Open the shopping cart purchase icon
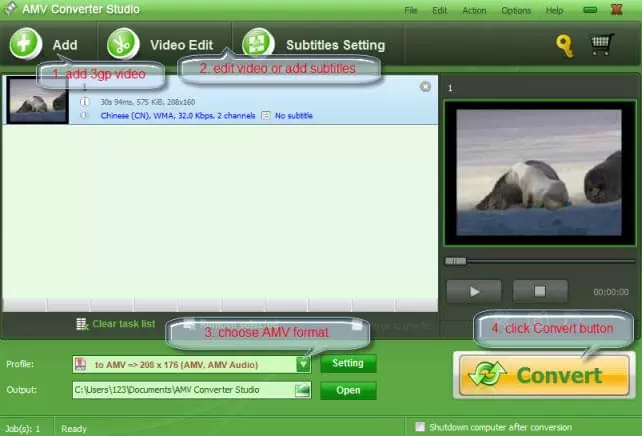The width and height of the screenshot is (642, 436). point(602,45)
